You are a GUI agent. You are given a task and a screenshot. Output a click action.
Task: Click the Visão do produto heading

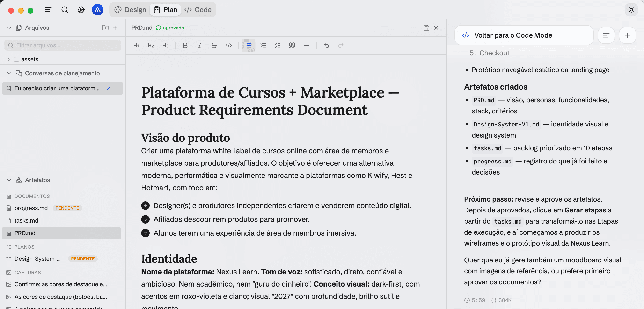click(x=185, y=138)
